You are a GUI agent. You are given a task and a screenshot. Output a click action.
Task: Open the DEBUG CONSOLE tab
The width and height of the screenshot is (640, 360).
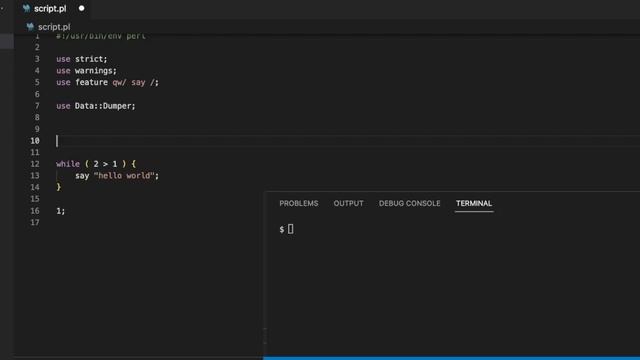pos(409,203)
